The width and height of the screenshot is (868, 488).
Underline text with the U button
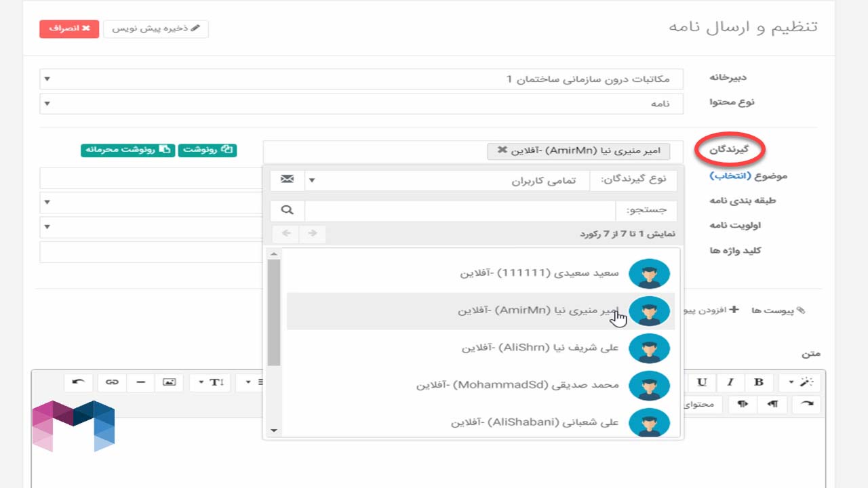tap(702, 382)
